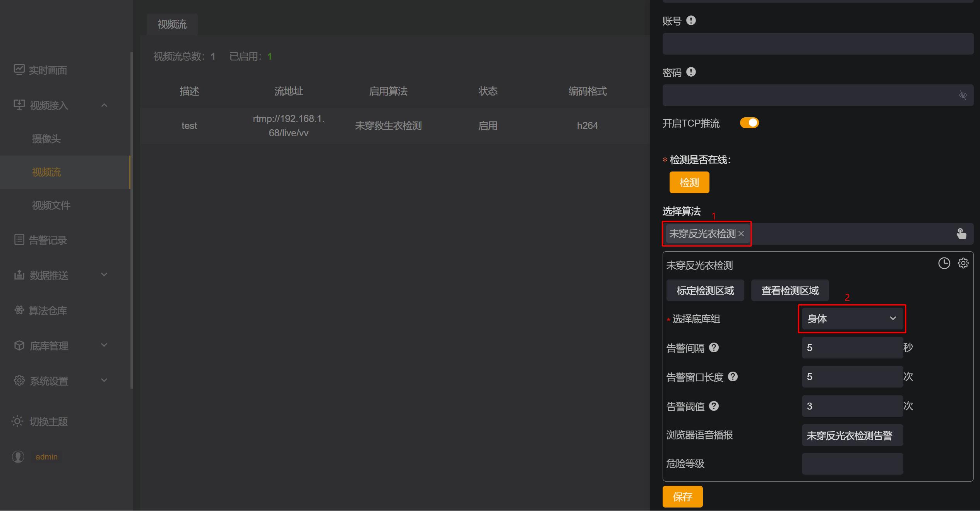Open the 选择底库组 dropdown showing 身体

click(852, 319)
